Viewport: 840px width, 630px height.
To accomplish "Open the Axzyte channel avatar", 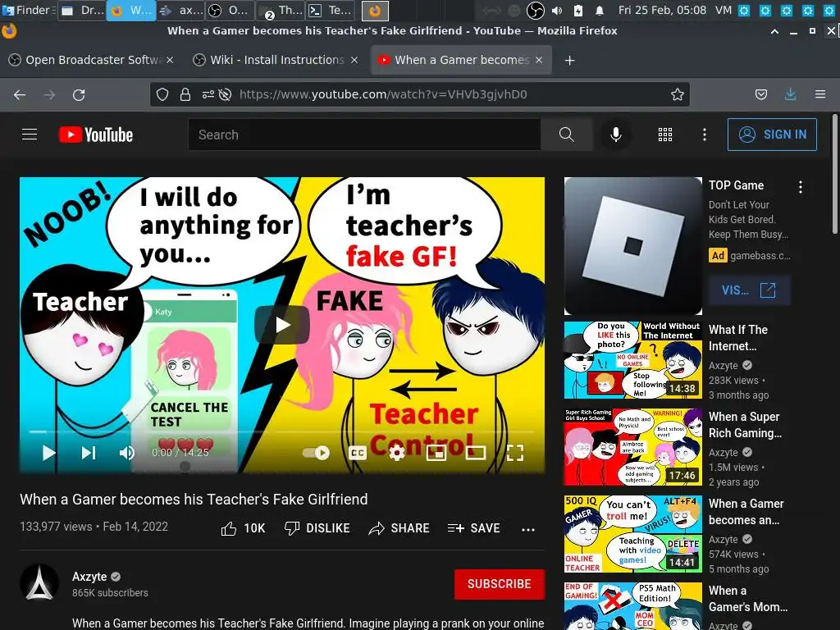I will (39, 583).
